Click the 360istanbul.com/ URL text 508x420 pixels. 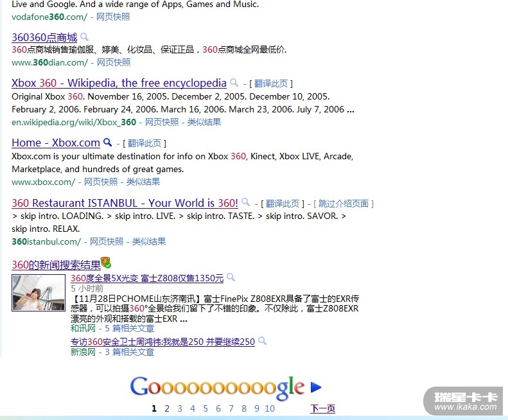click(46, 241)
